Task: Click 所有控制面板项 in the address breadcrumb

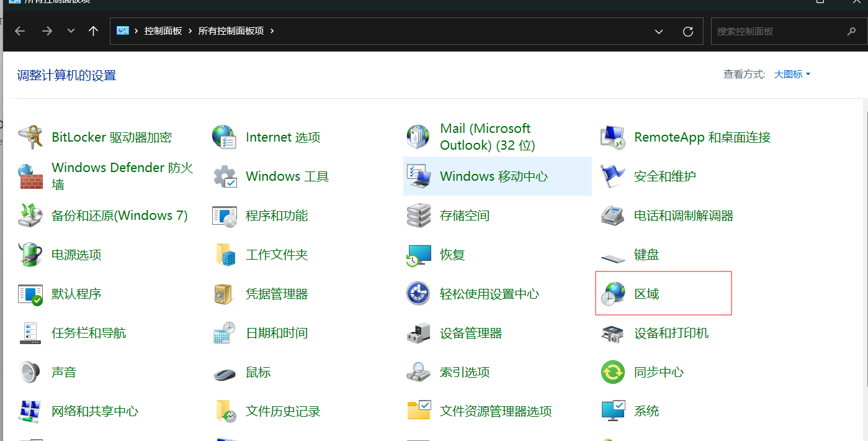Action: (x=231, y=31)
